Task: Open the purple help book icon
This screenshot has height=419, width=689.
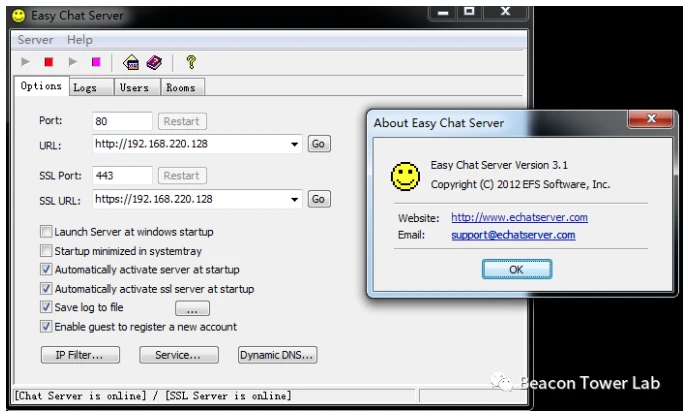Action: pos(154,62)
